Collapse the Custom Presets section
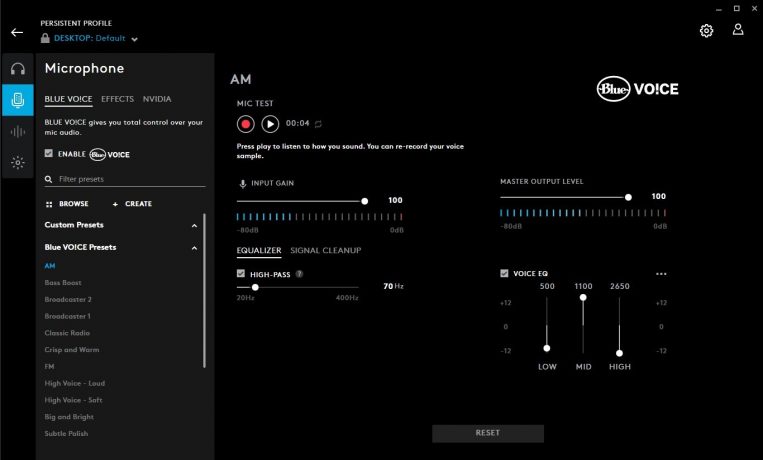The image size is (763, 460). tap(194, 225)
